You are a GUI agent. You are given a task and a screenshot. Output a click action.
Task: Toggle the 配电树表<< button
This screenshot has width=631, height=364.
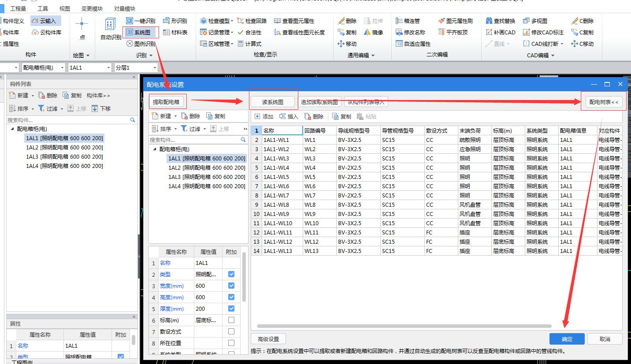(604, 102)
